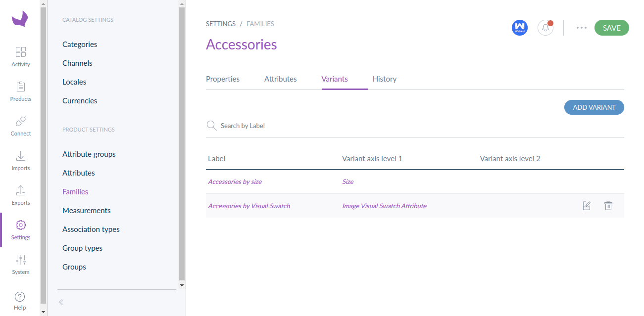Image resolution: width=644 pixels, height=316 pixels.
Task: Switch to the Attributes tab
Action: [281, 79]
